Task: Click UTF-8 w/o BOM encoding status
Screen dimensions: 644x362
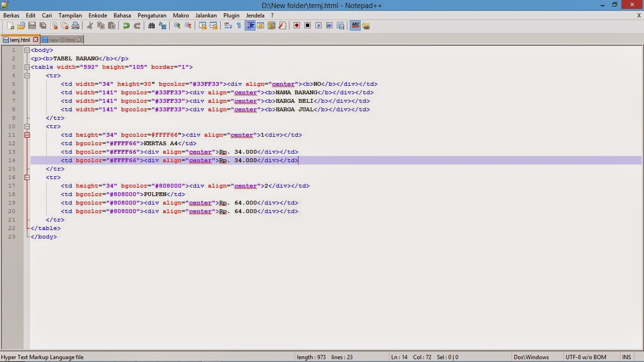Action: click(x=586, y=357)
